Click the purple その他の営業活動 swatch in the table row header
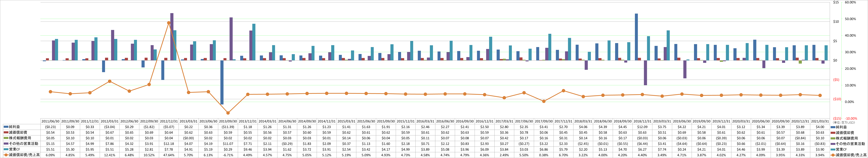 pos(6,144)
